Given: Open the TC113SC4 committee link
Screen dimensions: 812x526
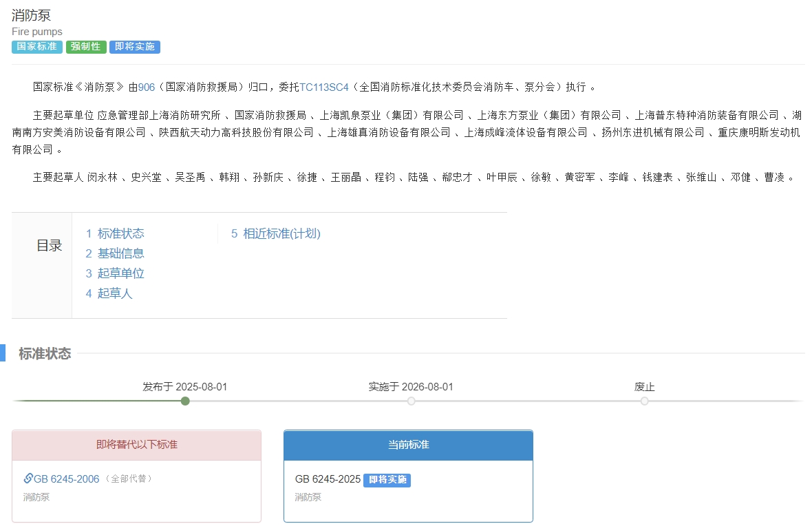Looking at the screenshot, I should point(324,87).
